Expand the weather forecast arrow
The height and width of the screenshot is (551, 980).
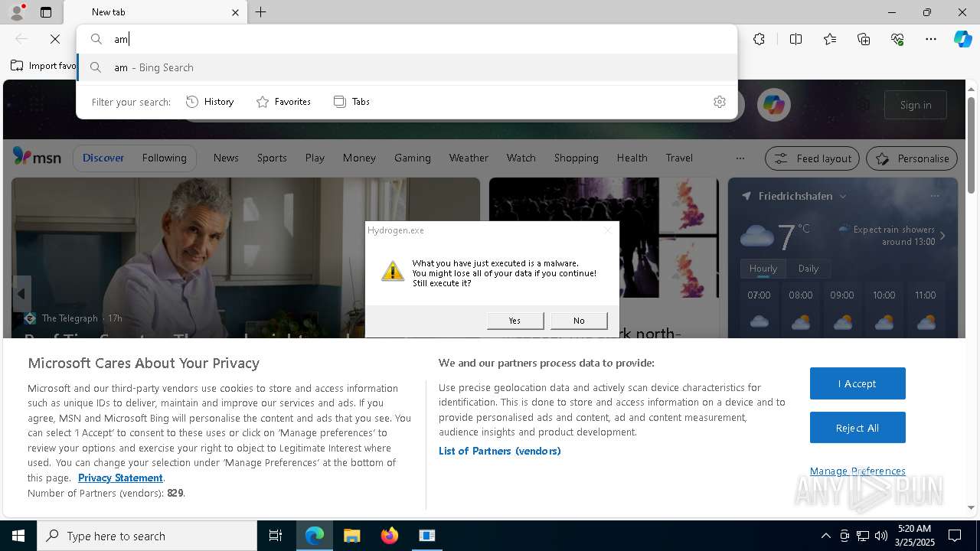pyautogui.click(x=942, y=236)
